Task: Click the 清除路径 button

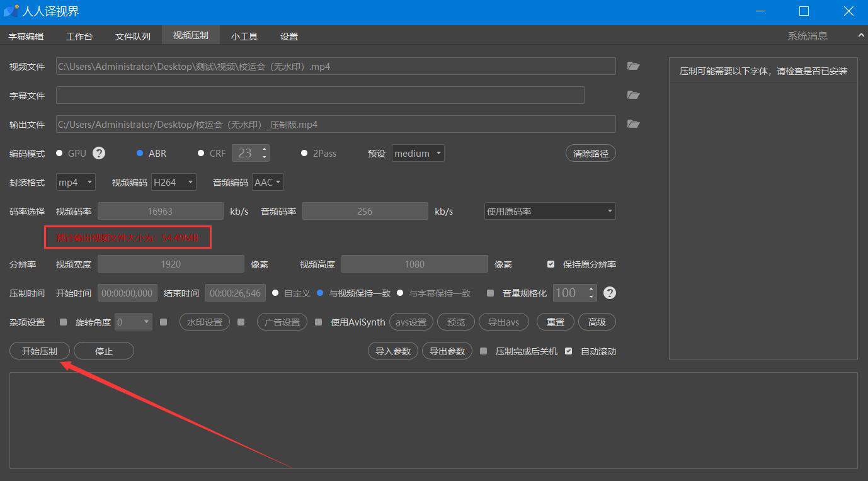Action: (590, 154)
